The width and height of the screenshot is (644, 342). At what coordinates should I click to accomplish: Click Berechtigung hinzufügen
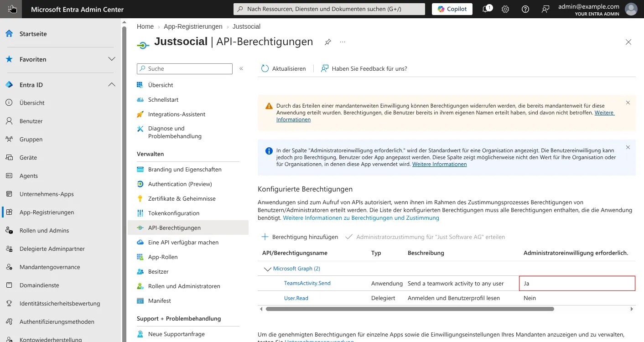pyautogui.click(x=300, y=237)
